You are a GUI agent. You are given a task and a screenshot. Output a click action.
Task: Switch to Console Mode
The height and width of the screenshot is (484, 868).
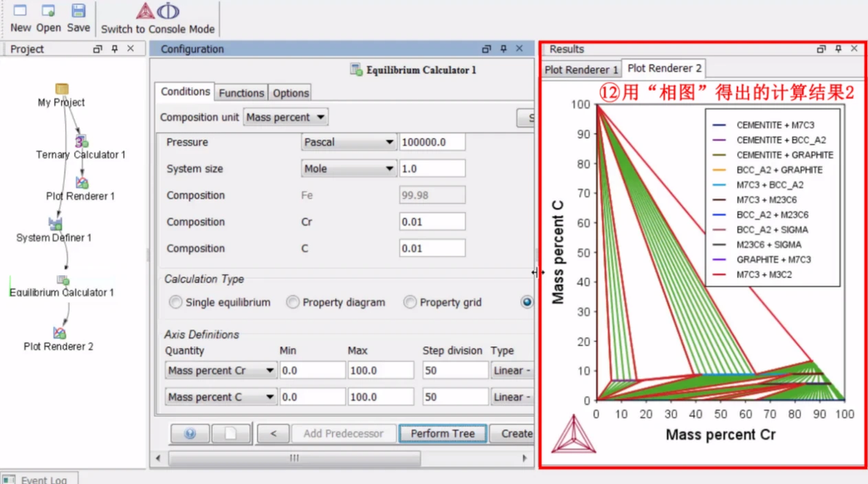click(x=158, y=18)
